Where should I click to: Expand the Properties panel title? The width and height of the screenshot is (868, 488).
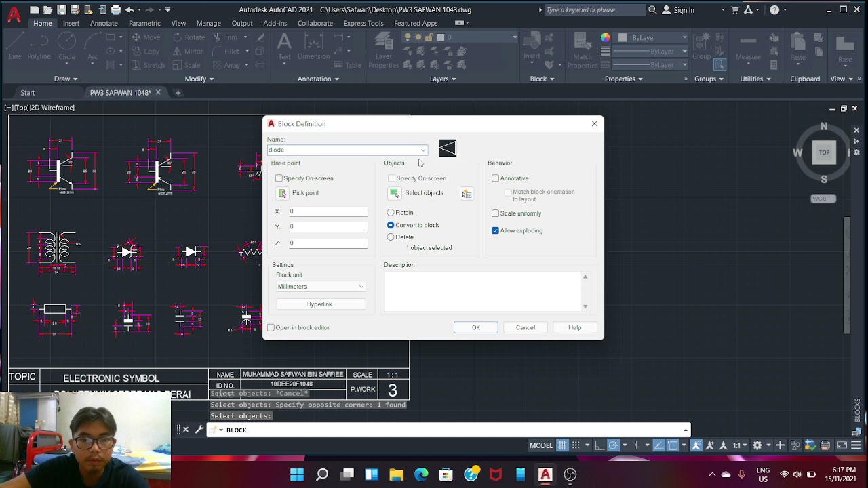(x=624, y=79)
